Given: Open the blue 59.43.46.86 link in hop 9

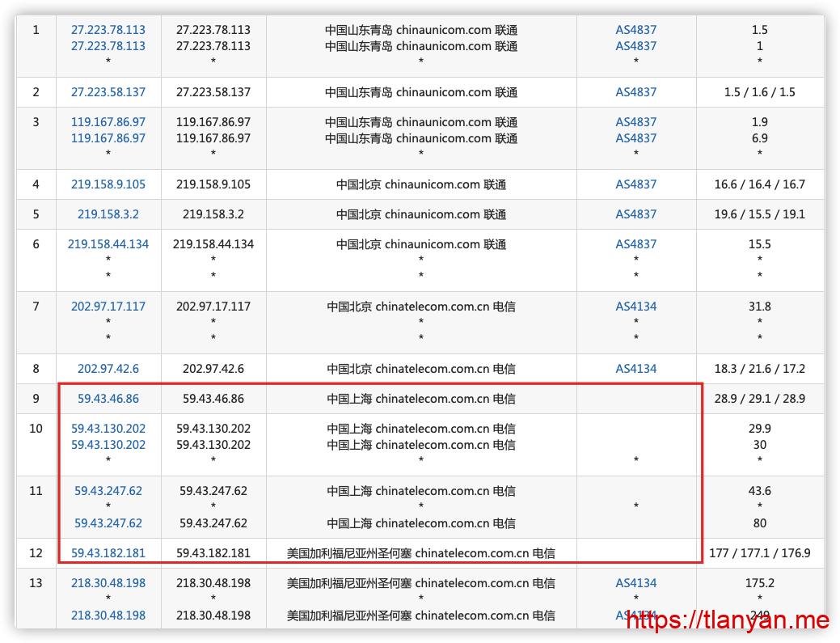Looking at the screenshot, I should (x=108, y=399).
